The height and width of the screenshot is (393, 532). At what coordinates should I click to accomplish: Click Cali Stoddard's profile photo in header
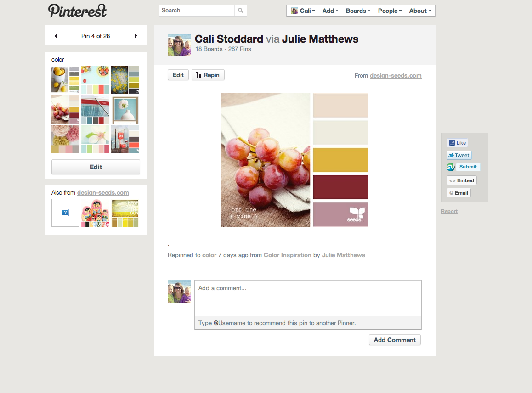pos(179,45)
